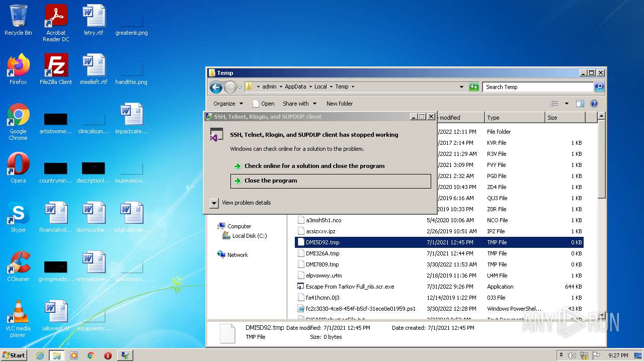Select the iallowed.rtf desktop file

[56, 316]
